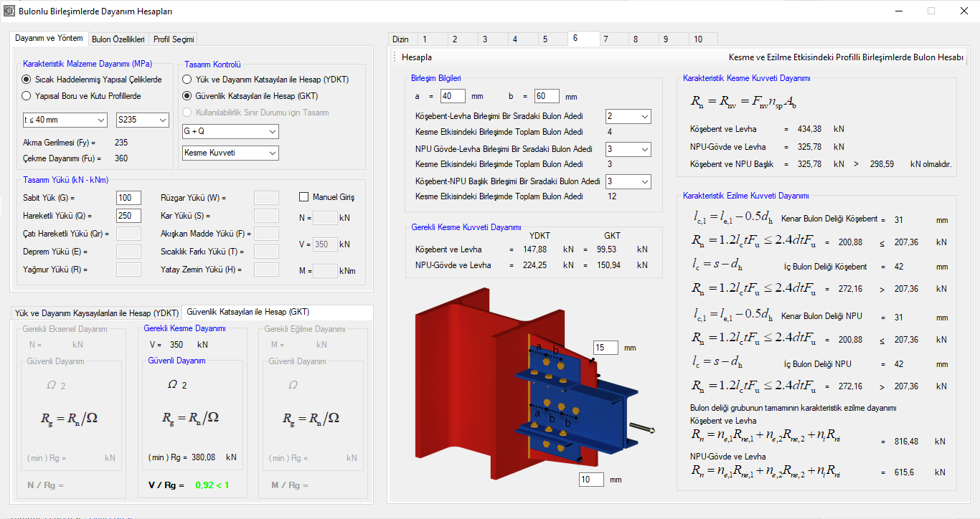Viewport: 980px width, 519px height.
Task: Choose Güvenlik Katsayıları ile Hesap (GKT) radio
Action: [250, 95]
